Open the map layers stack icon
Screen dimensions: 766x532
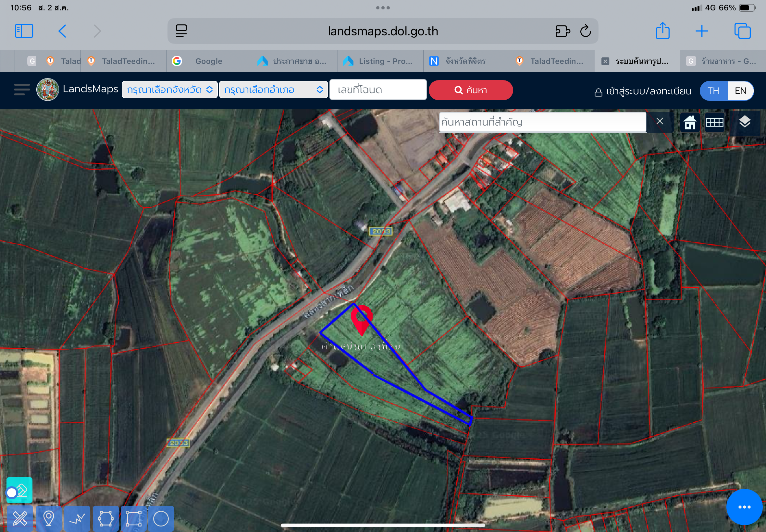coord(745,122)
